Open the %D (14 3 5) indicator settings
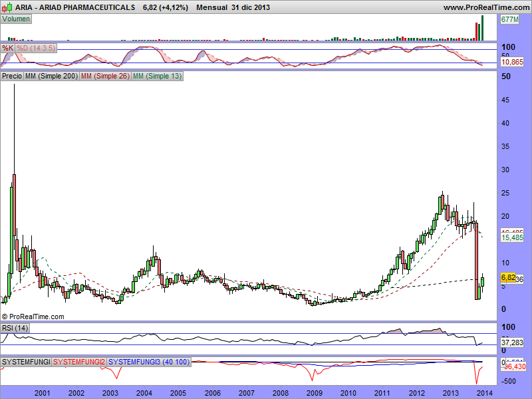Viewport: 532px width, 399px height. tap(36, 48)
